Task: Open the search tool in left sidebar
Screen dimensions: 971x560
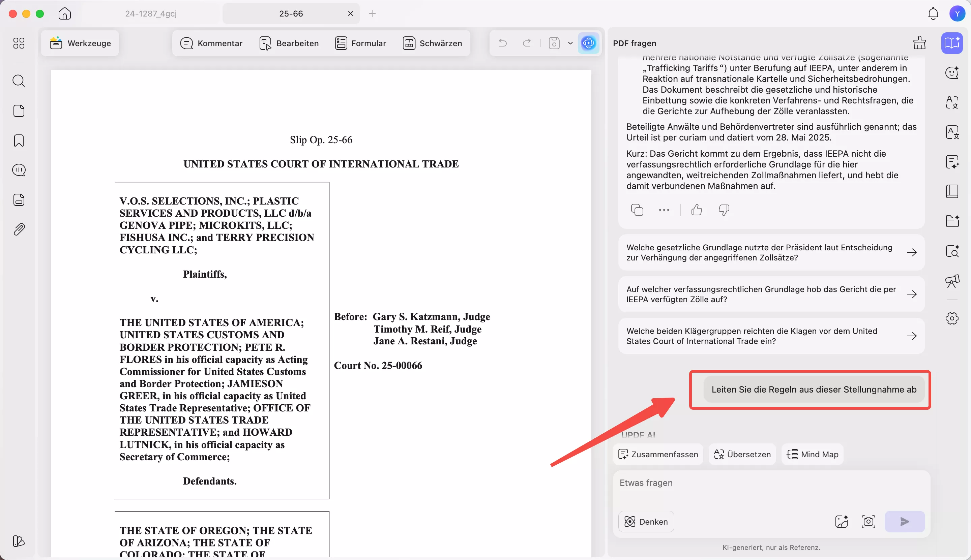Action: 19,81
